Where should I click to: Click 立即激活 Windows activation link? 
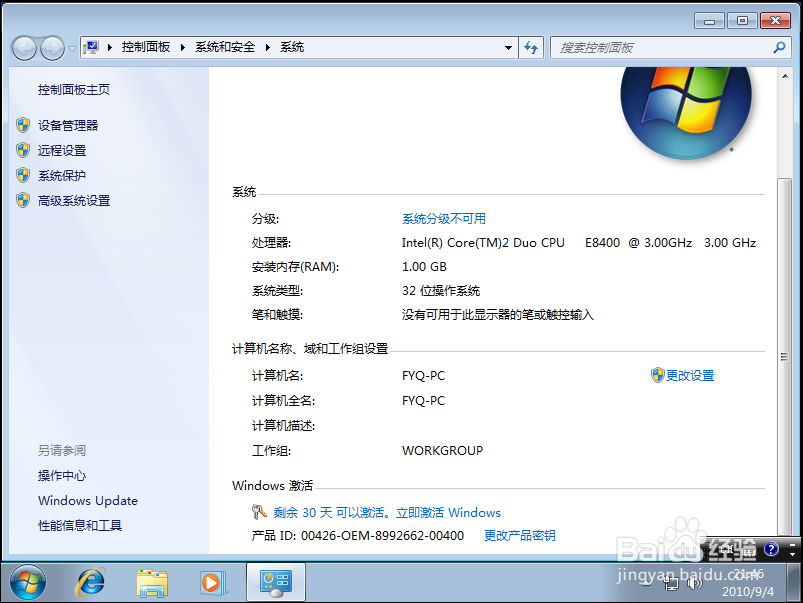coord(449,513)
